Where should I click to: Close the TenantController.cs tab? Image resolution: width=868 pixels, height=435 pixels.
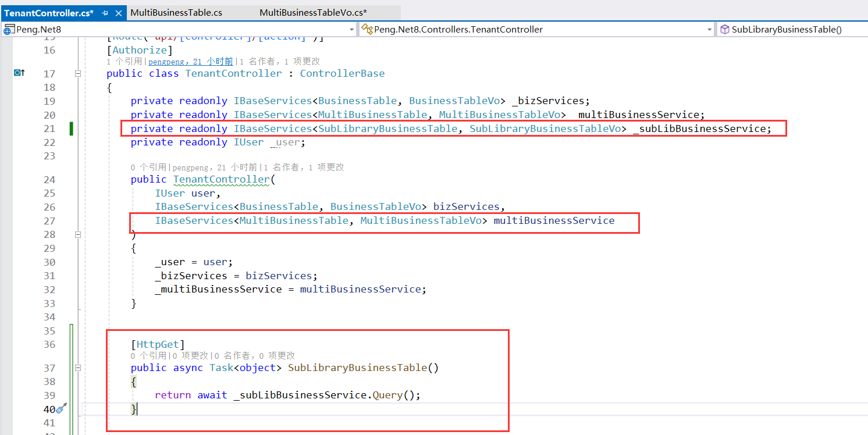pos(119,13)
